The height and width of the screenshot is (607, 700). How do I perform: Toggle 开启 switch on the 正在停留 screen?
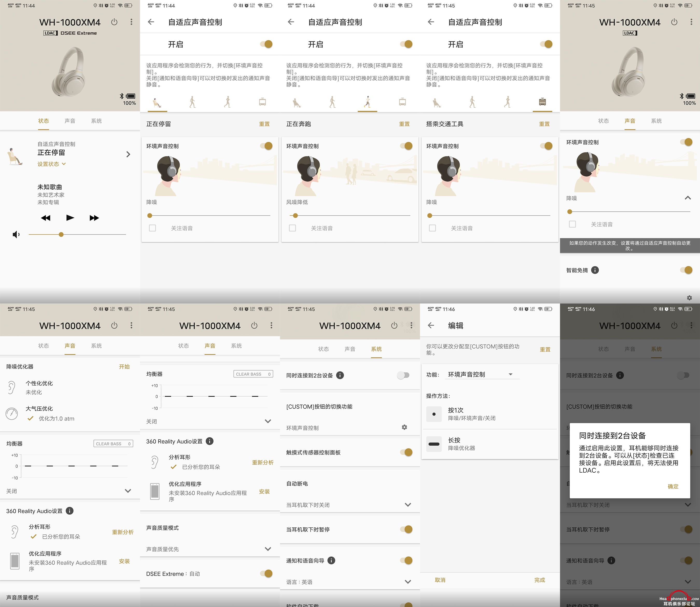[x=267, y=44]
